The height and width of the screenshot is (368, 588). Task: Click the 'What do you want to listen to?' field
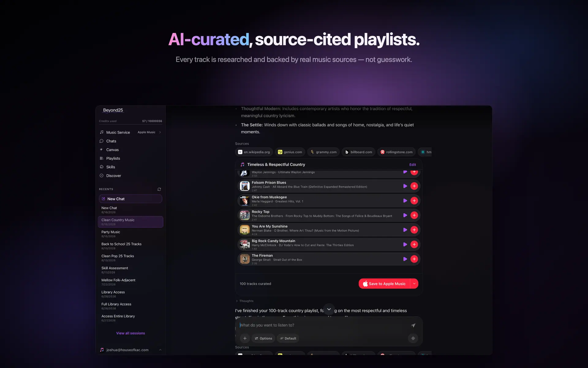(323, 325)
